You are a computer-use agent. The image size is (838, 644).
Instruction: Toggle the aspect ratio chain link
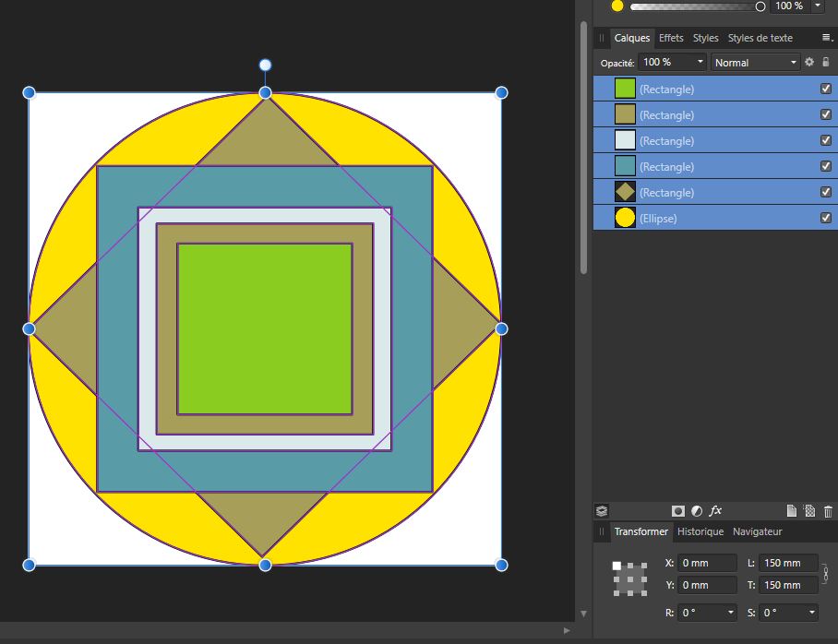826,574
